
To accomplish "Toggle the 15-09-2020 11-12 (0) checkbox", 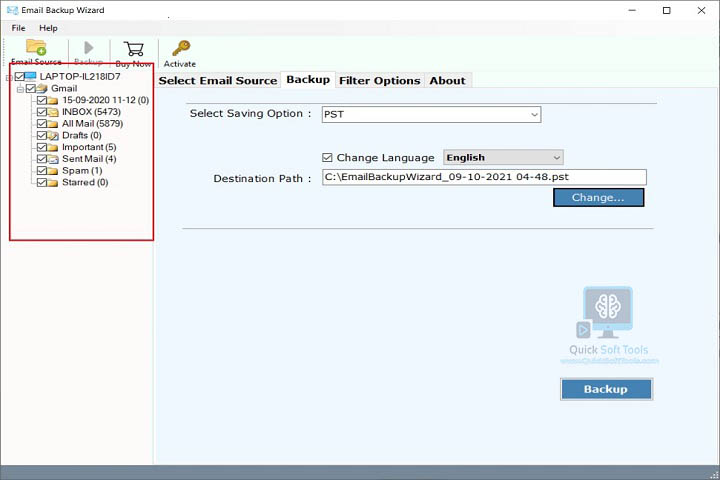I will tap(42, 100).
